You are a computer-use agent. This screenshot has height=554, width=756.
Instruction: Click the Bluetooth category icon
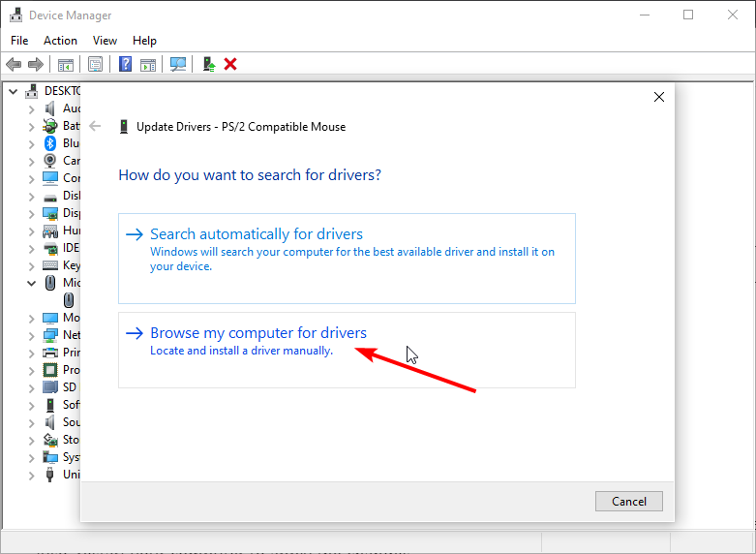click(x=50, y=143)
